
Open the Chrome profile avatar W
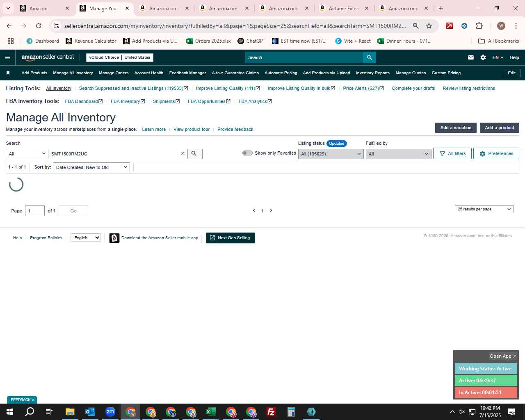(501, 26)
